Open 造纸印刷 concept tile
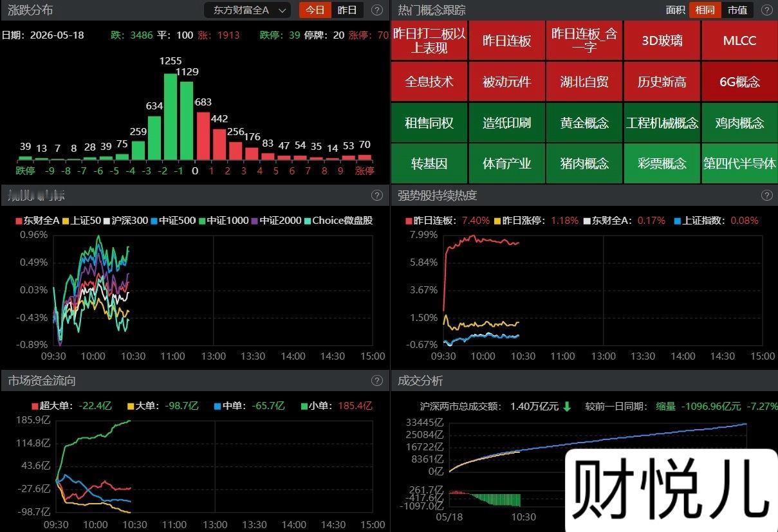The width and height of the screenshot is (778, 532). pyautogui.click(x=507, y=123)
